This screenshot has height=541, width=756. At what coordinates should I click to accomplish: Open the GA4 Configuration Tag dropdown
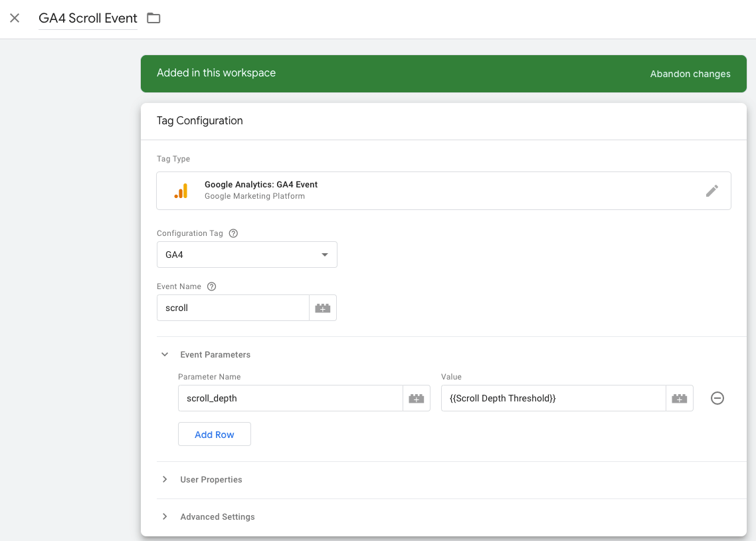coord(246,255)
